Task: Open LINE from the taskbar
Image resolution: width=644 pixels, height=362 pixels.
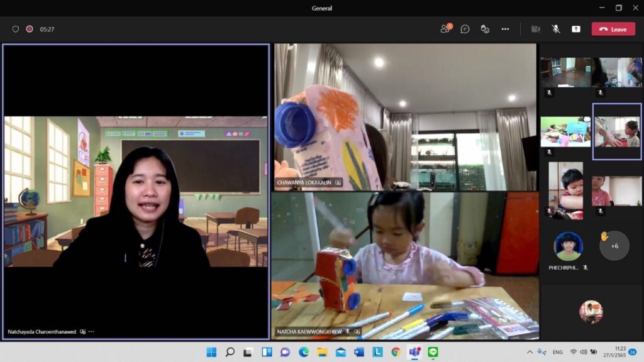Action: [433, 352]
